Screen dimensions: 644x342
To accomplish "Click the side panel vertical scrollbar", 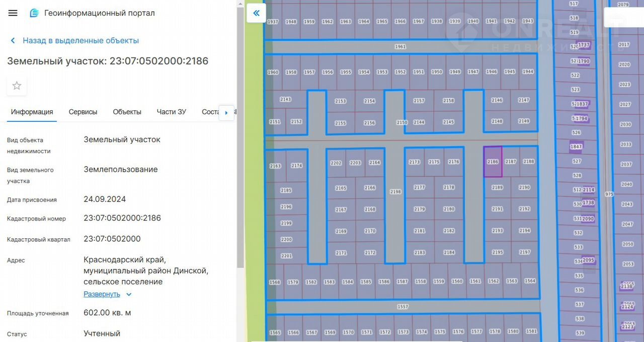I will coord(240,136).
